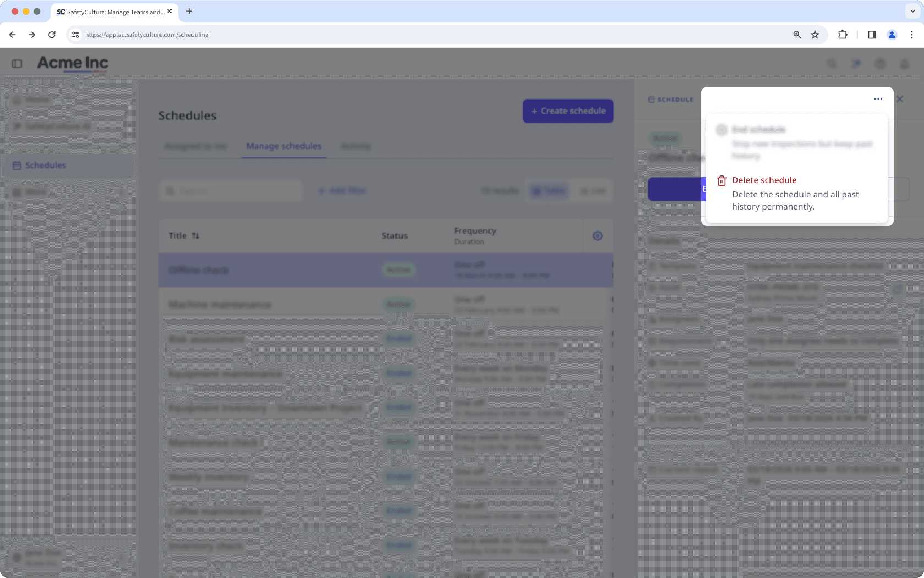Screen dimensions: 924x578
Task: Open the column settings gear in the schedule table
Action: 598,235
